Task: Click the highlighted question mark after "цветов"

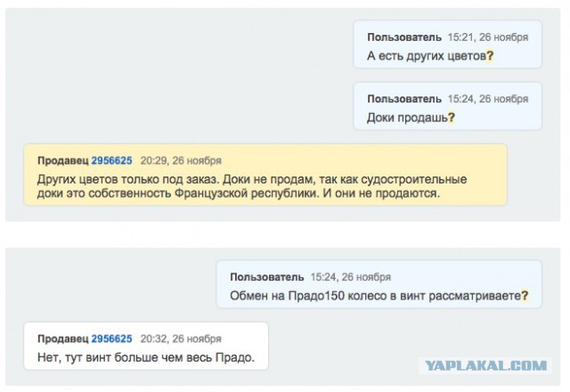Action: pos(491,55)
